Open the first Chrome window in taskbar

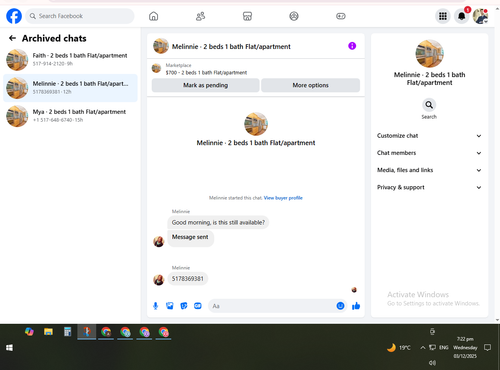point(106,332)
